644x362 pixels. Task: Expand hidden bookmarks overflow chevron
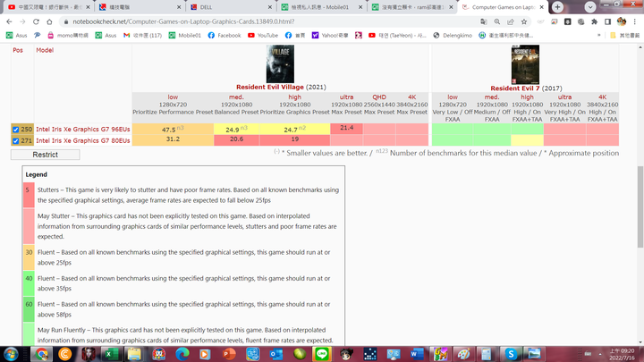(598, 35)
